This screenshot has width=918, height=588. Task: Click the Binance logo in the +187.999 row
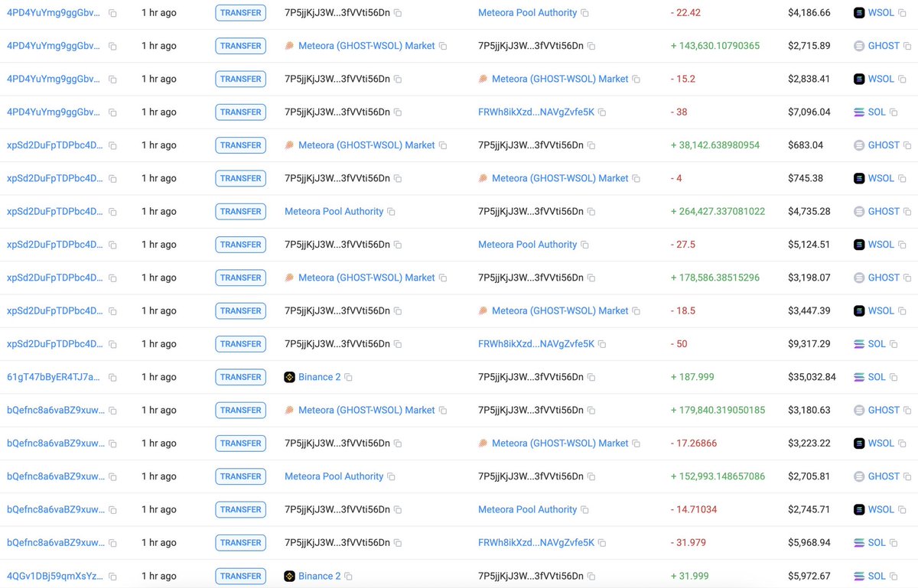click(x=290, y=377)
